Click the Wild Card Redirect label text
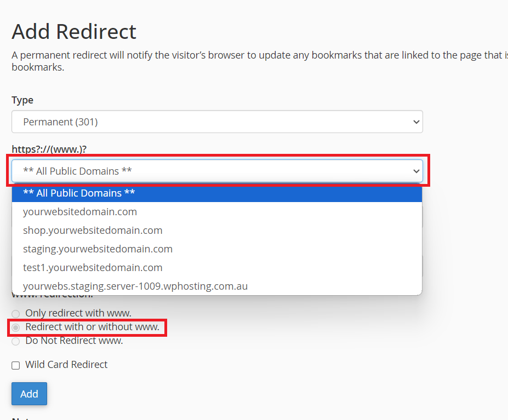 66,365
